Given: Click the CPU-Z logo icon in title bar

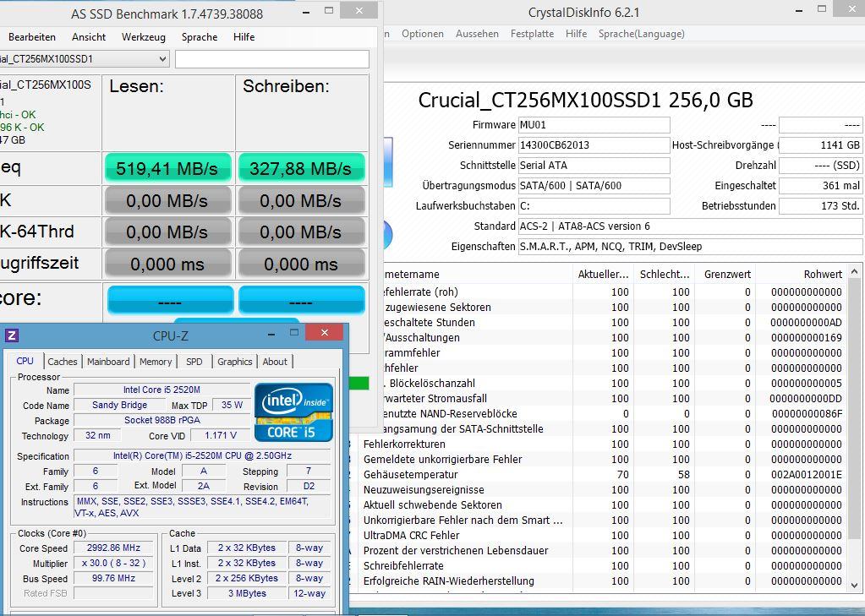Looking at the screenshot, I should point(12,335).
